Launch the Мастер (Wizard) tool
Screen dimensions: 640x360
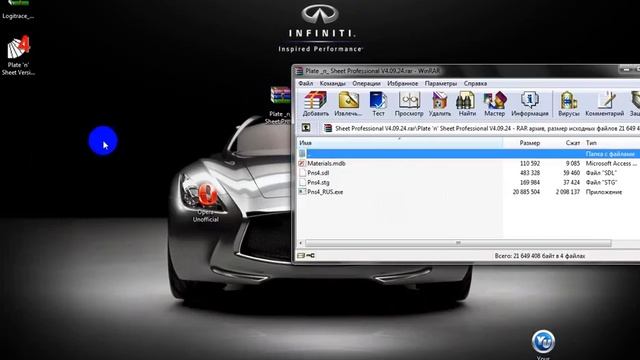(x=494, y=104)
